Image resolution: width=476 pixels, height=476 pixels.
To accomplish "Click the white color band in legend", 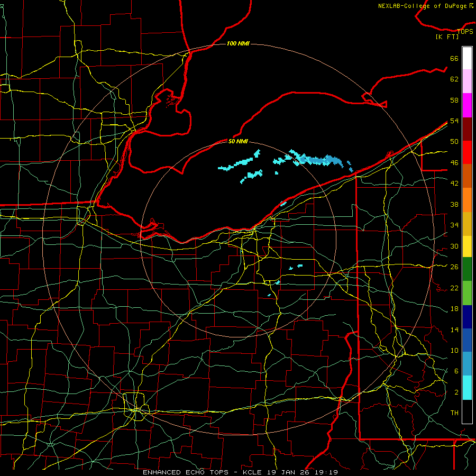I will [467, 58].
